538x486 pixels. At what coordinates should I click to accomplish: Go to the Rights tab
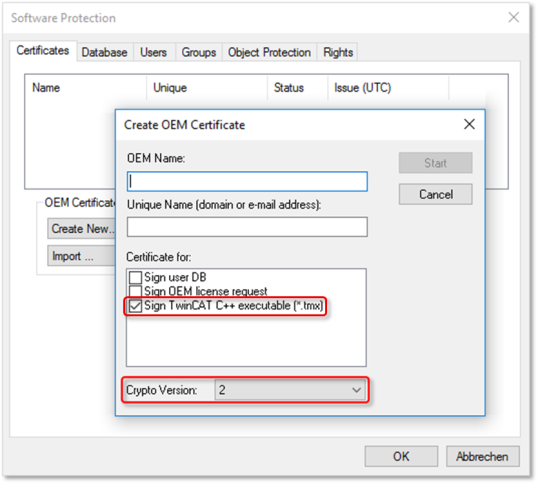point(338,53)
